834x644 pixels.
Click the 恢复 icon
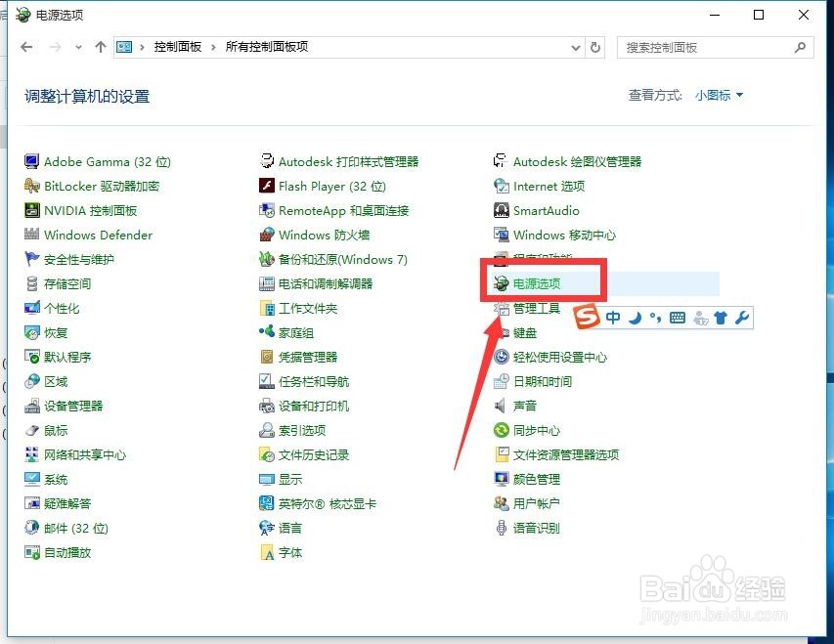pos(32,332)
